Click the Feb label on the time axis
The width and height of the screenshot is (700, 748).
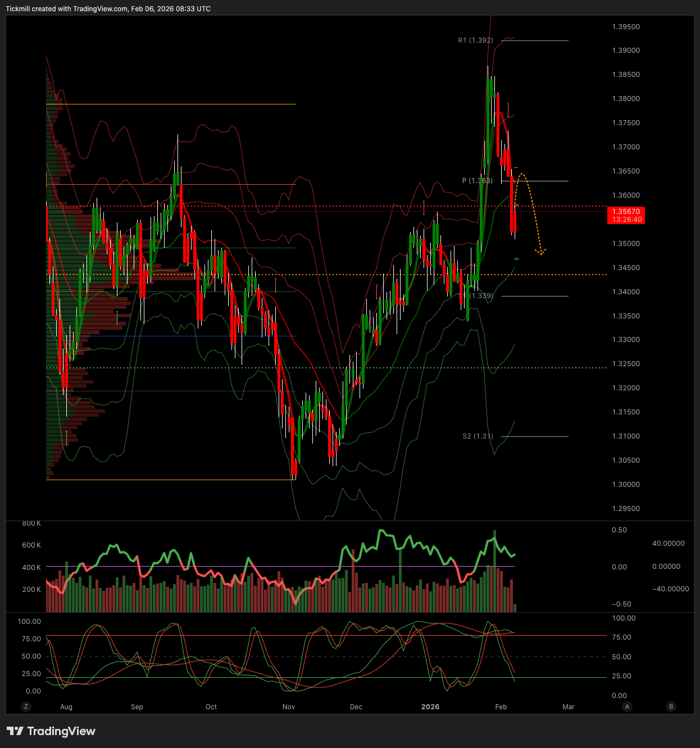pos(501,707)
